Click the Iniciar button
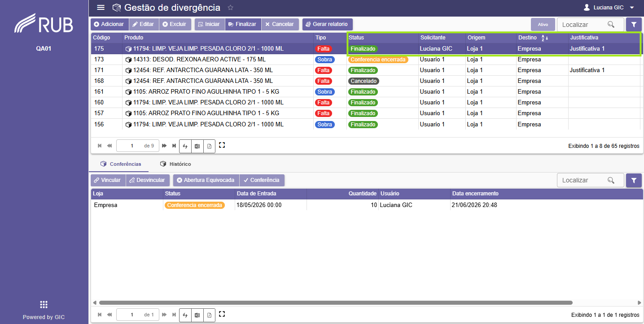 (210, 24)
